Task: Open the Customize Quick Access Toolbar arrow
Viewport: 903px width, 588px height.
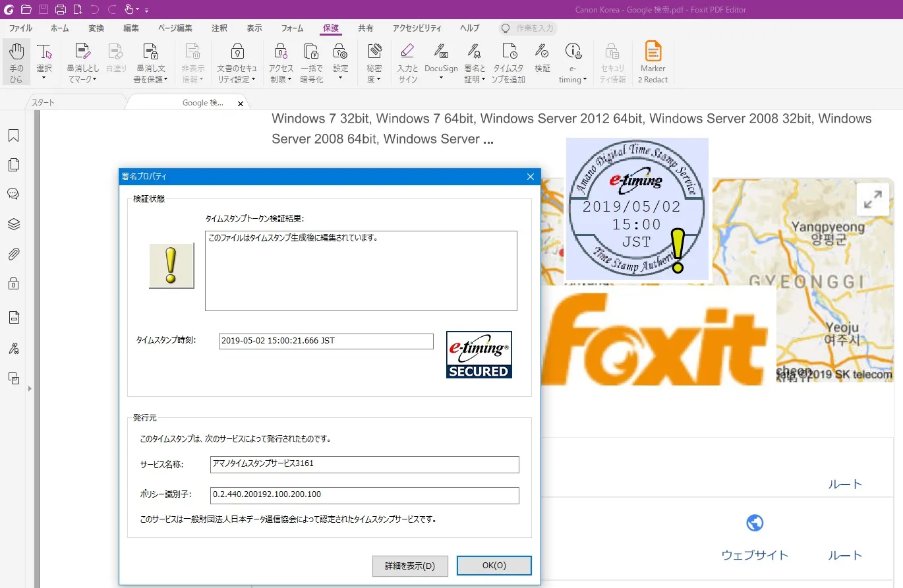Action: click(146, 10)
